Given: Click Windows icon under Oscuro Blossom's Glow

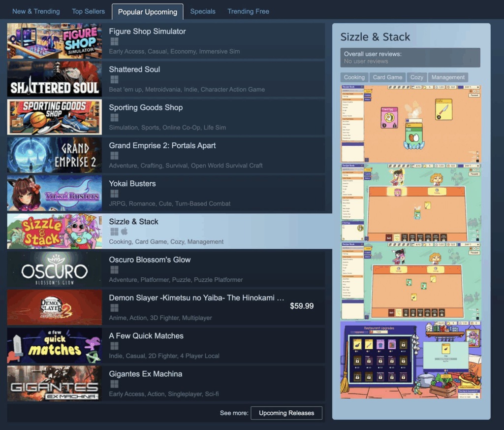Looking at the screenshot, I should pyautogui.click(x=114, y=269).
